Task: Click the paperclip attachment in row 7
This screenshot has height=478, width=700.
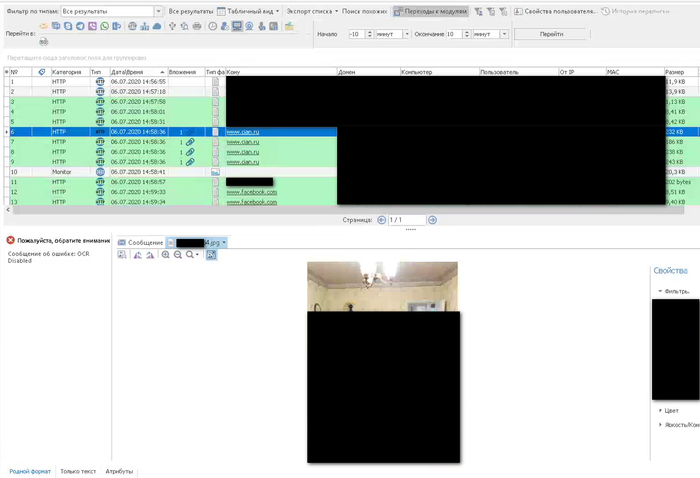Action: 190,142
